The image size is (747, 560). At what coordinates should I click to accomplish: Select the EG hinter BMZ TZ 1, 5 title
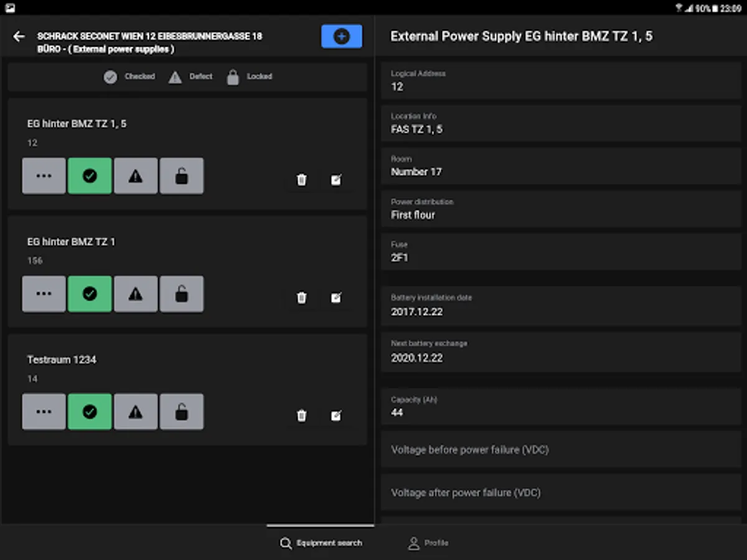[x=77, y=124]
